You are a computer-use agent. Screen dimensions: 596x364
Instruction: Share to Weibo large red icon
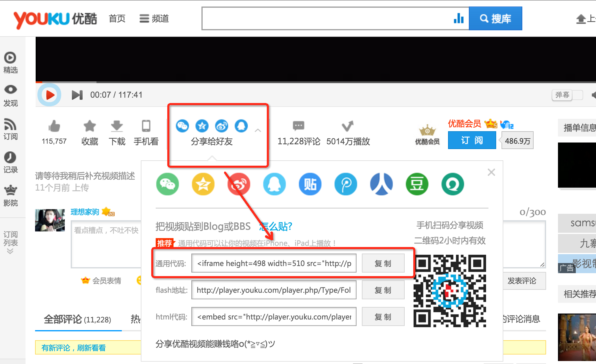[x=239, y=184]
